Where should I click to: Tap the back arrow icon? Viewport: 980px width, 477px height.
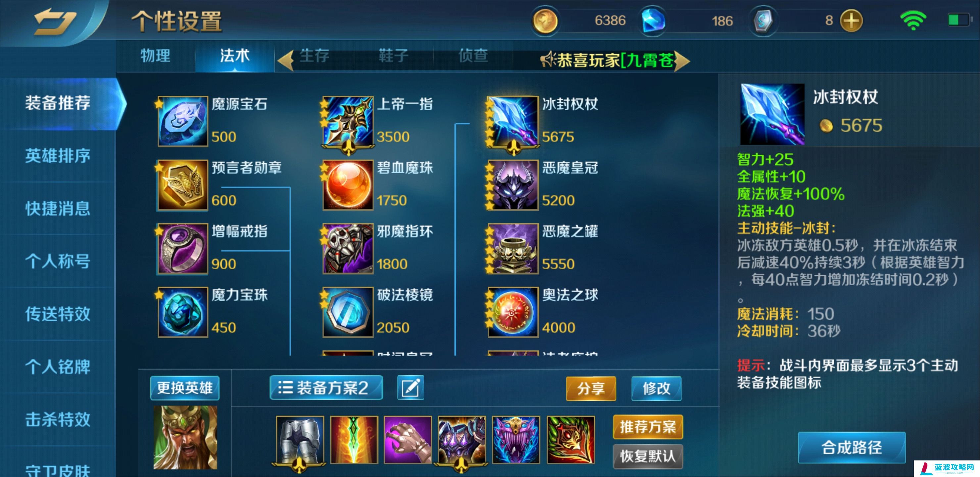pyautogui.click(x=55, y=21)
